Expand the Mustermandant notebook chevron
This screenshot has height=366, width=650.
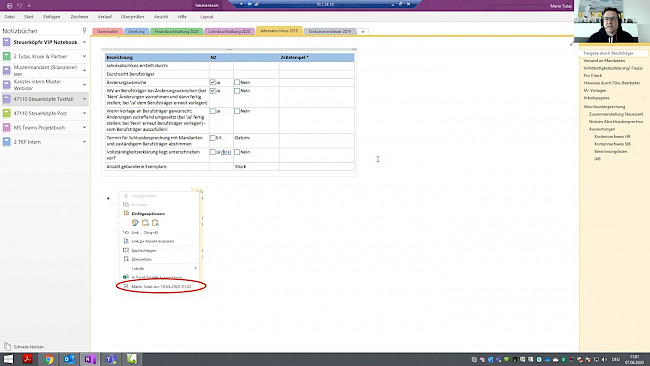click(84, 70)
